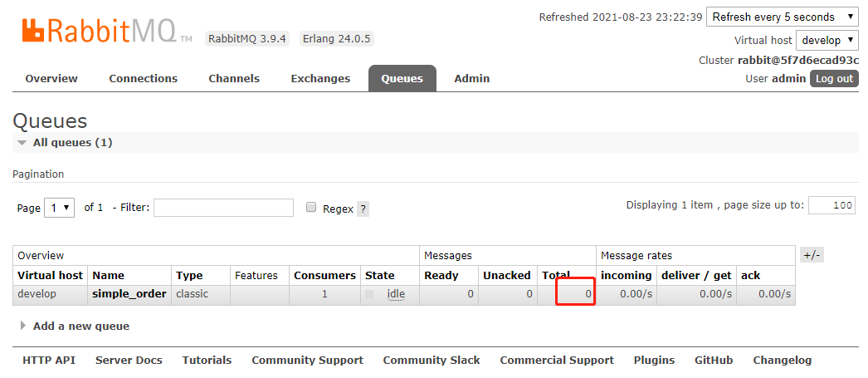Screen dimensions: 868x378
Task: Open the Admin tab
Action: [x=471, y=79]
